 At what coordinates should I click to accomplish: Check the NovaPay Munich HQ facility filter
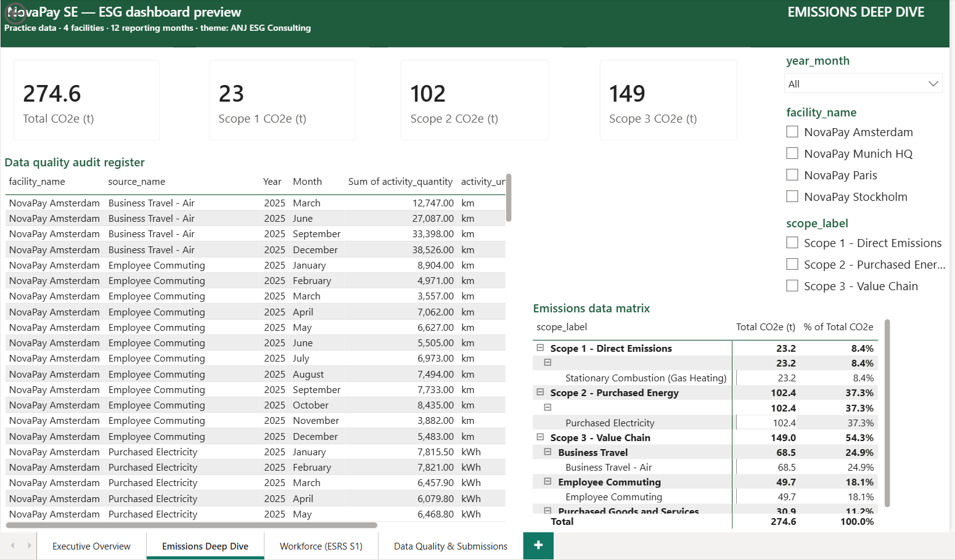coord(792,153)
